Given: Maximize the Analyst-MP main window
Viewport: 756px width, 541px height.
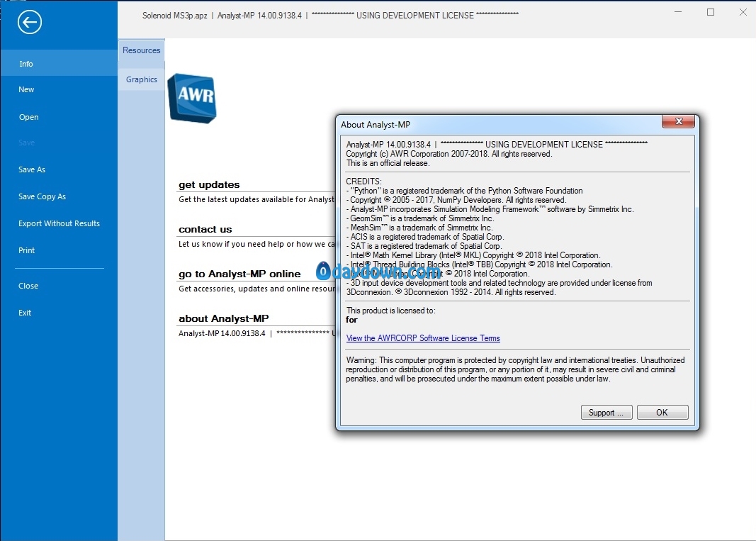Looking at the screenshot, I should (710, 12).
